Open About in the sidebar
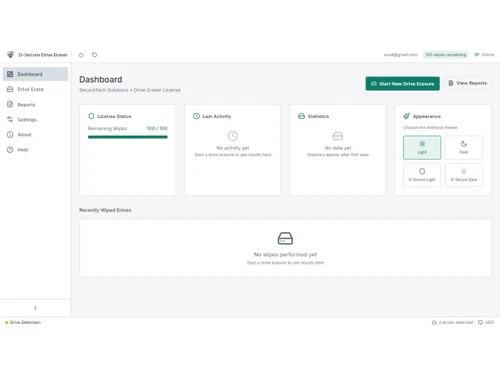This screenshot has height=375, width=500. [x=35, y=135]
